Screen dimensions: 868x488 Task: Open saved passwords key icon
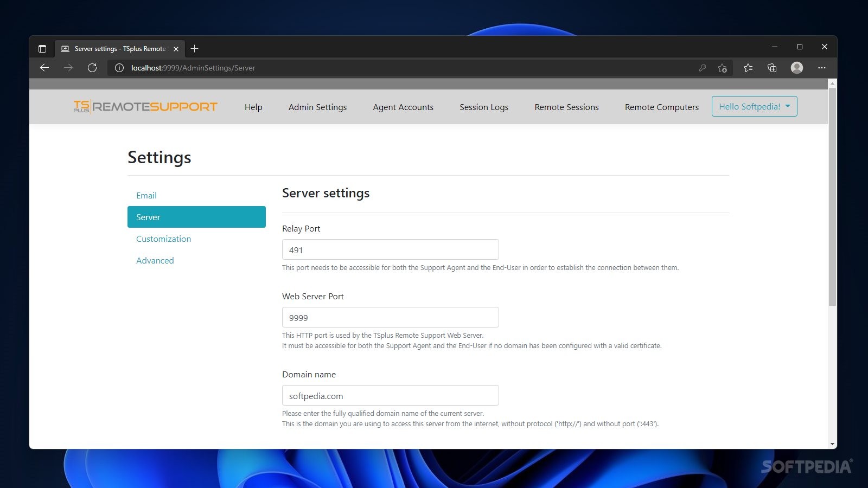pos(703,68)
